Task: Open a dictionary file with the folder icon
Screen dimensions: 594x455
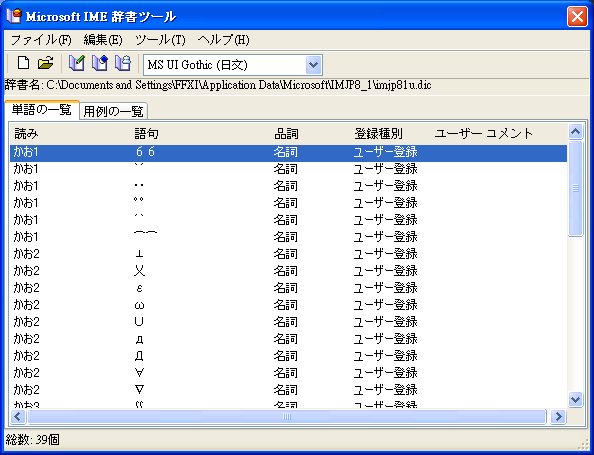Action: tap(46, 63)
